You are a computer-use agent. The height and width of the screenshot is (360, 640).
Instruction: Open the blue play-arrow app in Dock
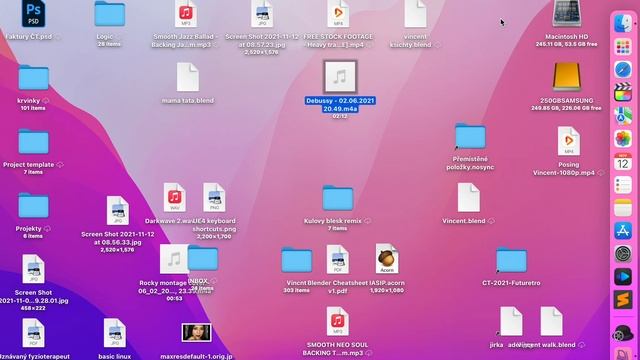(622, 277)
